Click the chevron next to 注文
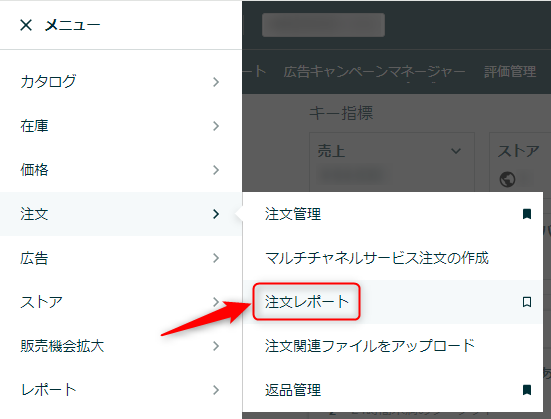This screenshot has height=419, width=551. point(216,214)
